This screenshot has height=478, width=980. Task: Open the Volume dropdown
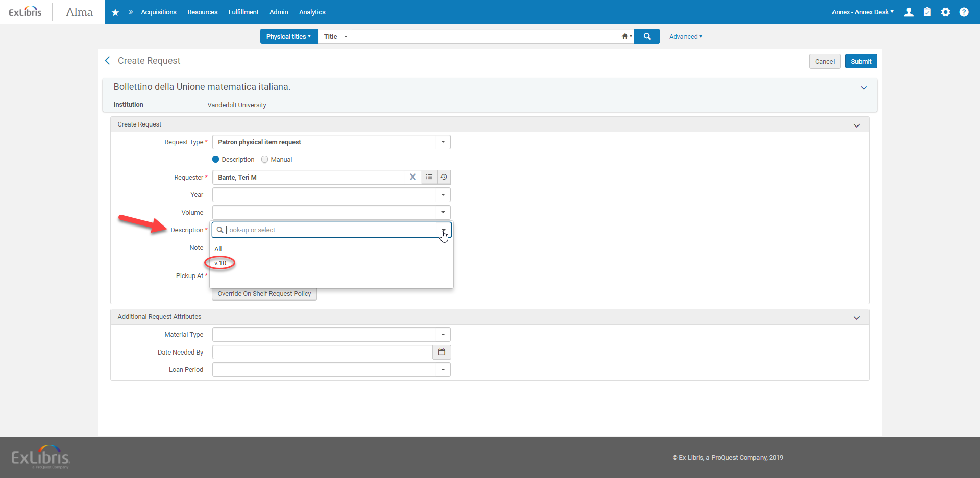pyautogui.click(x=331, y=212)
